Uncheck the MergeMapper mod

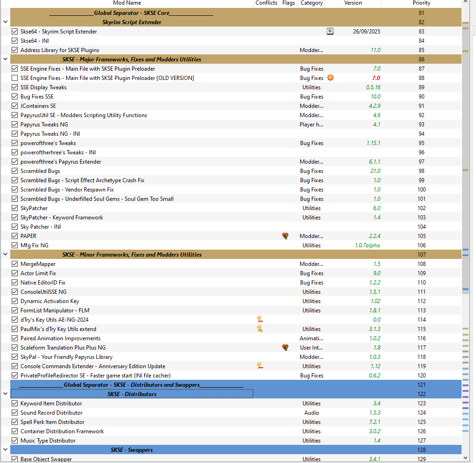14,264
